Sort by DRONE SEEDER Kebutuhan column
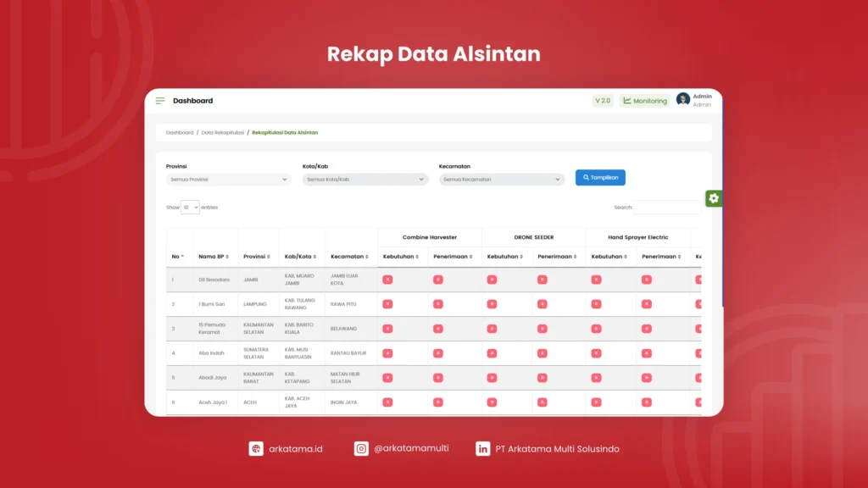 [x=507, y=257]
